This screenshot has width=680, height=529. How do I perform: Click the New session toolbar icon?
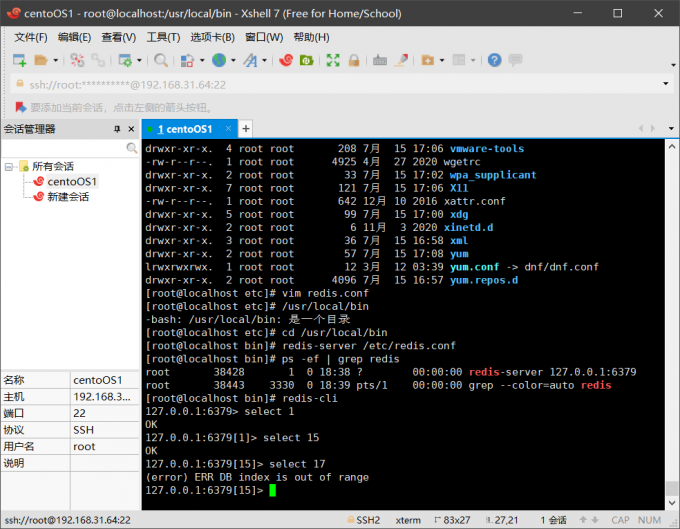tap(20, 60)
